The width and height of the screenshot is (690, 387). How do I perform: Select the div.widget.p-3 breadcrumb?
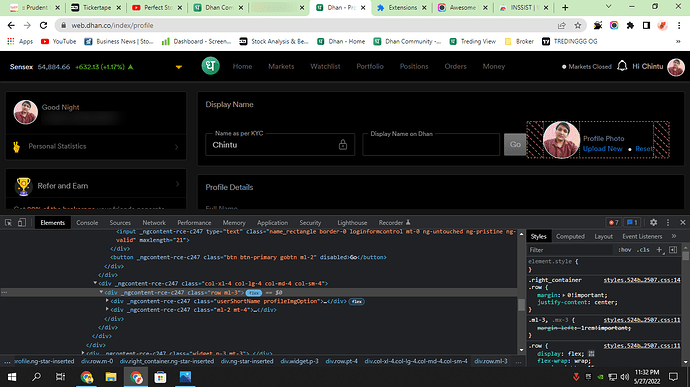click(x=300, y=361)
